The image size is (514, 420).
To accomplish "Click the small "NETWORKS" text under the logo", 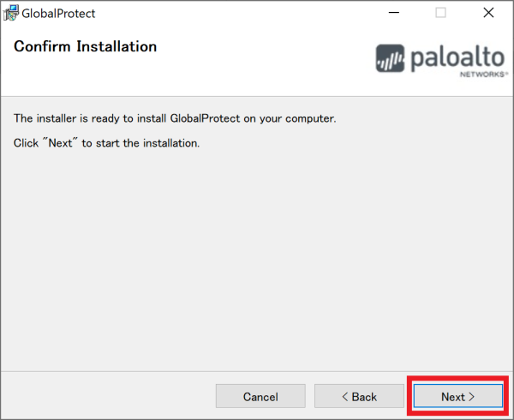I will tap(480, 75).
